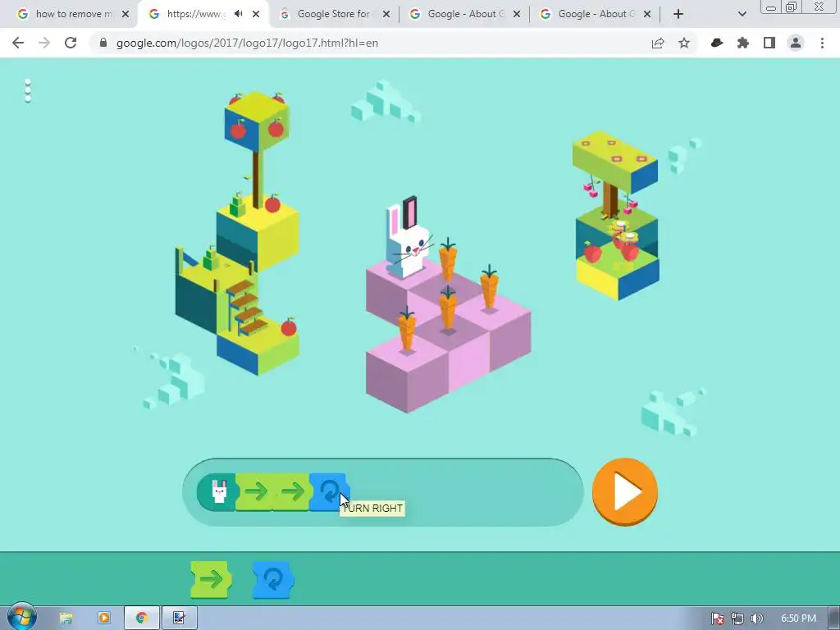The image size is (840, 630).
Task: Mute the audio on the playing tab
Action: click(x=239, y=14)
